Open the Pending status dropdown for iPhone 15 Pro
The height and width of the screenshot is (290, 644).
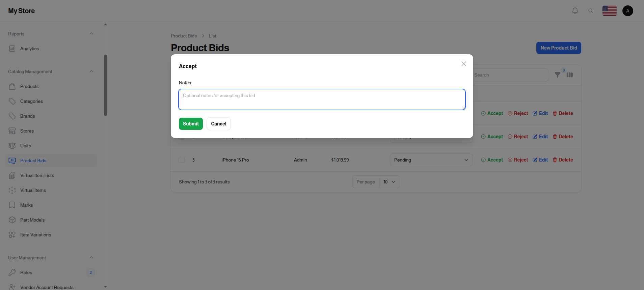[x=431, y=160]
